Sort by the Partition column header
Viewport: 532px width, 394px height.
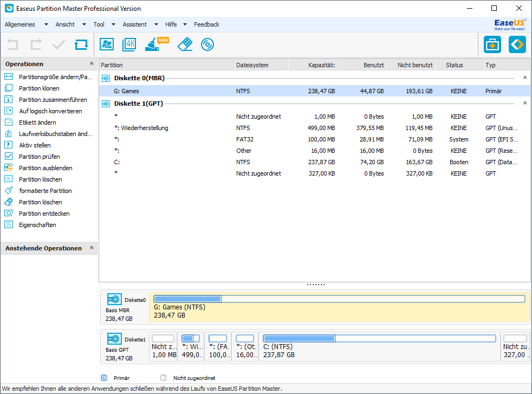click(x=166, y=65)
